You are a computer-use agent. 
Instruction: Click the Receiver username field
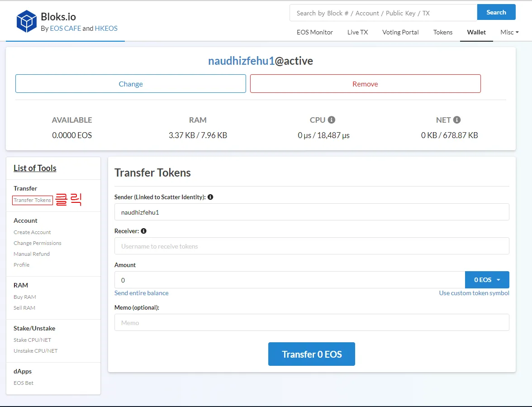311,246
